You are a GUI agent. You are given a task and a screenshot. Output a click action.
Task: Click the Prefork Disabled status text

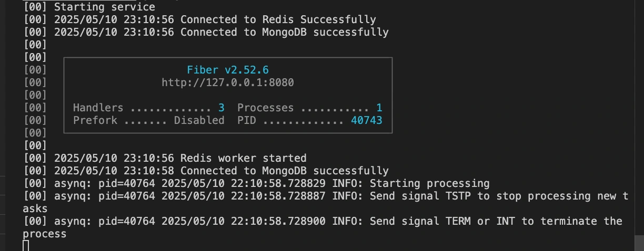pos(199,120)
